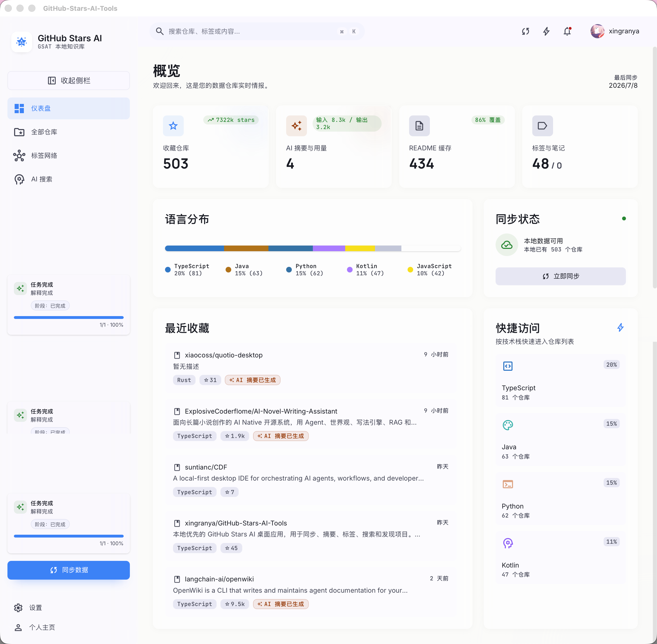This screenshot has width=657, height=644.
Task: Click the cloud check icon in 同步状态
Action: coord(507,245)
